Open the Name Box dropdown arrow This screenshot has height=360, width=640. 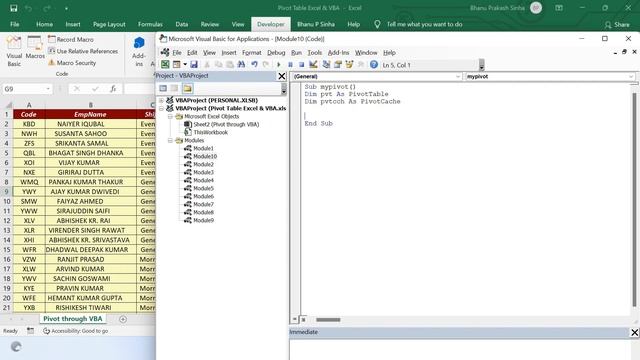(48, 89)
